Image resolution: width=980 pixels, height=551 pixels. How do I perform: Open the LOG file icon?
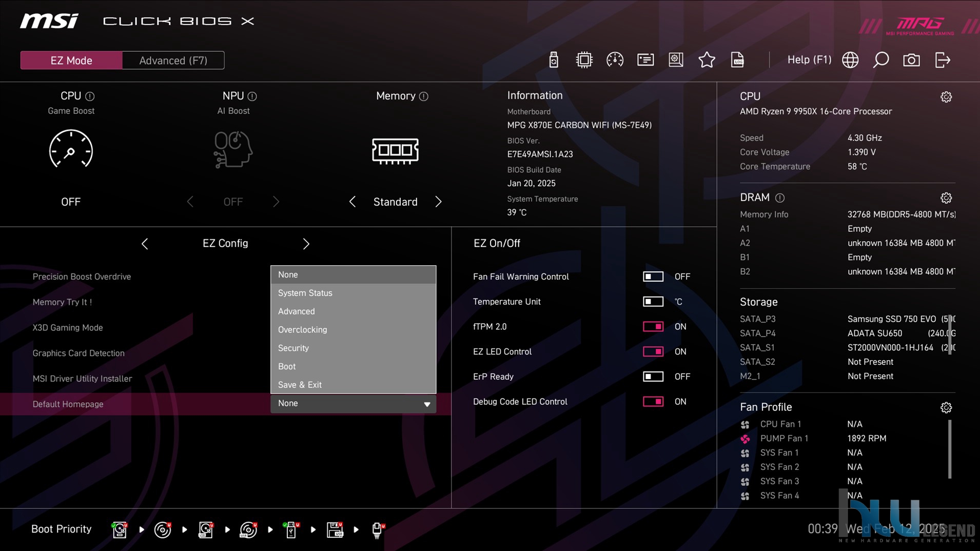(737, 60)
